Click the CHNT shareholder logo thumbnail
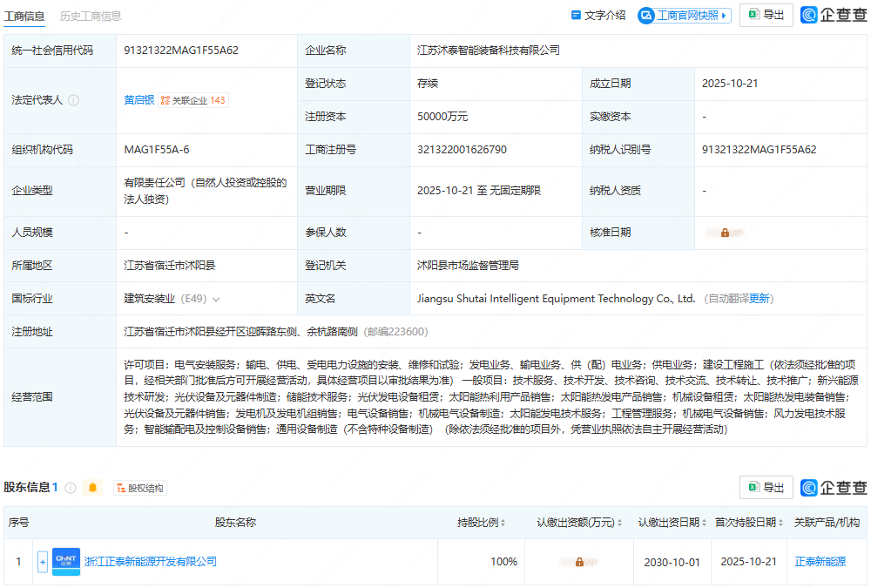The width and height of the screenshot is (871, 588). point(66,562)
